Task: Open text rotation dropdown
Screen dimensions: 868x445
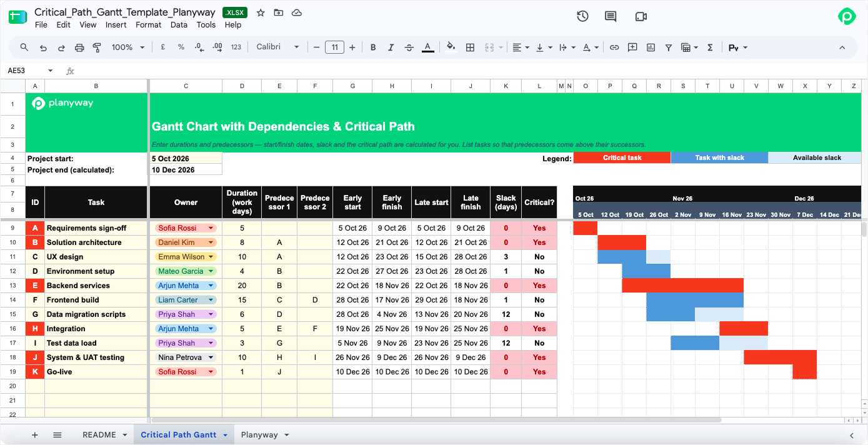Action: point(591,47)
